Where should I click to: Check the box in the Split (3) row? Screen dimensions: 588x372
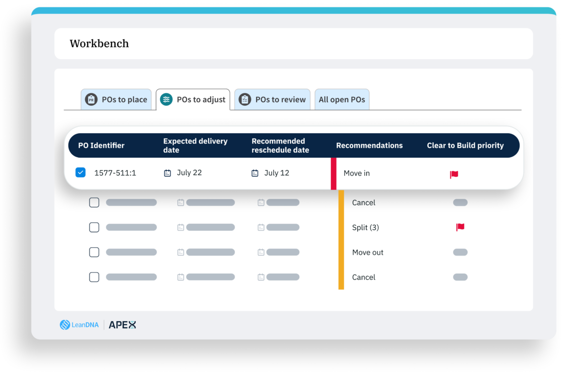click(94, 228)
